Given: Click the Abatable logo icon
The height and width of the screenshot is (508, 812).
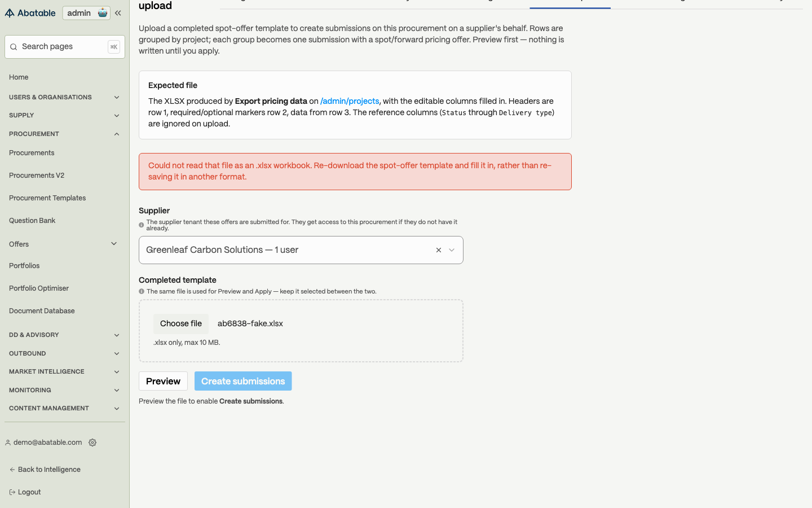Looking at the screenshot, I should [x=10, y=13].
